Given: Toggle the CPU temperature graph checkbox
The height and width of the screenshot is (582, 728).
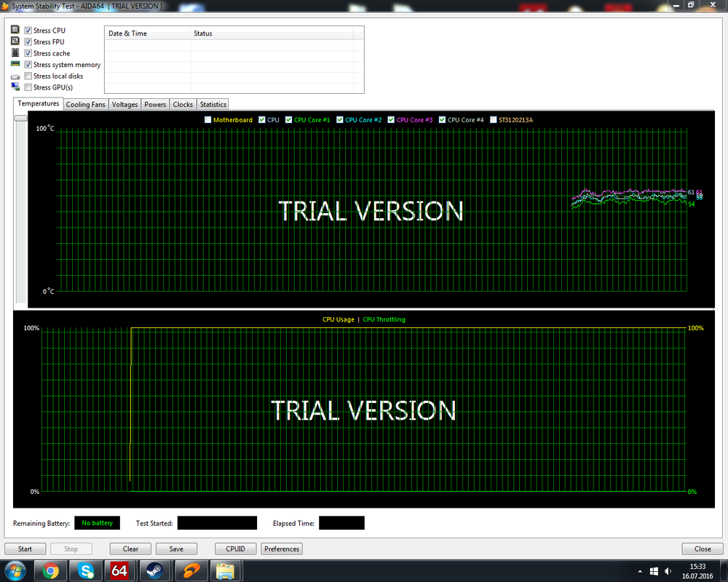Looking at the screenshot, I should 262,120.
